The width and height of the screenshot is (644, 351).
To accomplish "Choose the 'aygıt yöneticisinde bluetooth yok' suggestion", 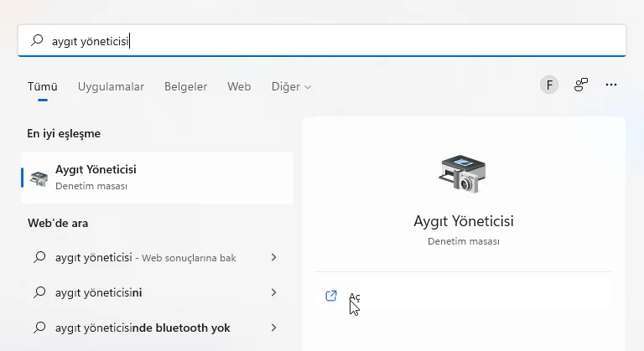I will [143, 328].
